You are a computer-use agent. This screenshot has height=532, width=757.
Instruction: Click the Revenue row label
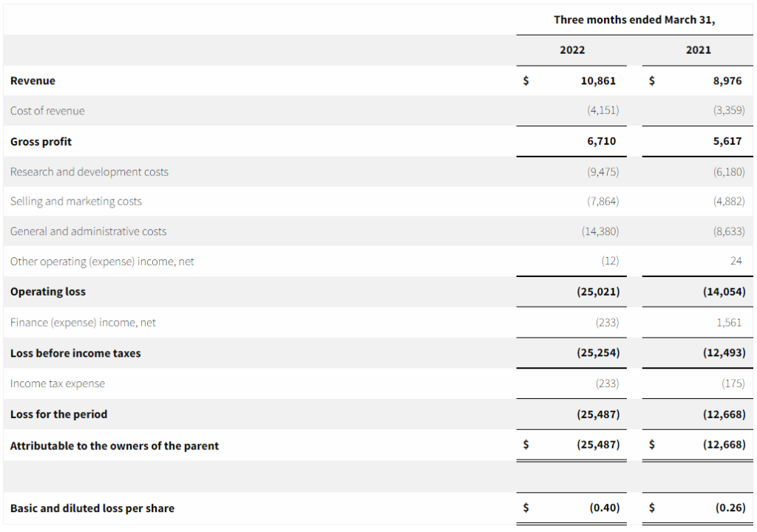[33, 81]
